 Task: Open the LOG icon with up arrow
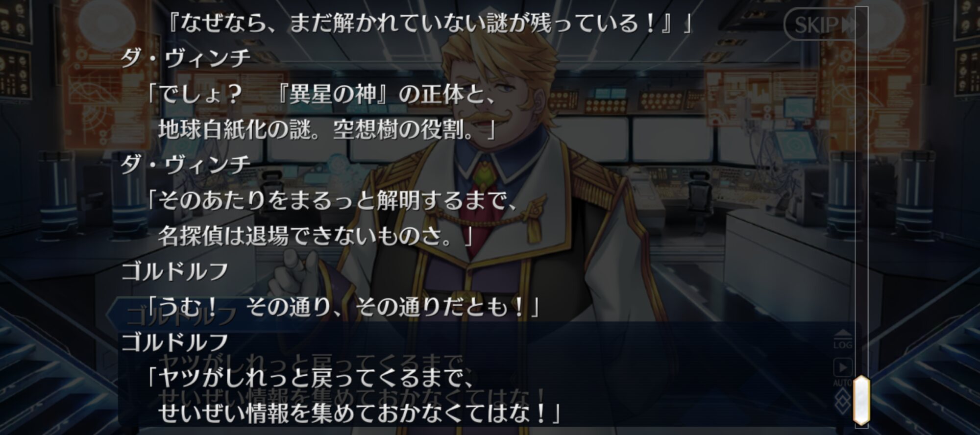pos(842,339)
